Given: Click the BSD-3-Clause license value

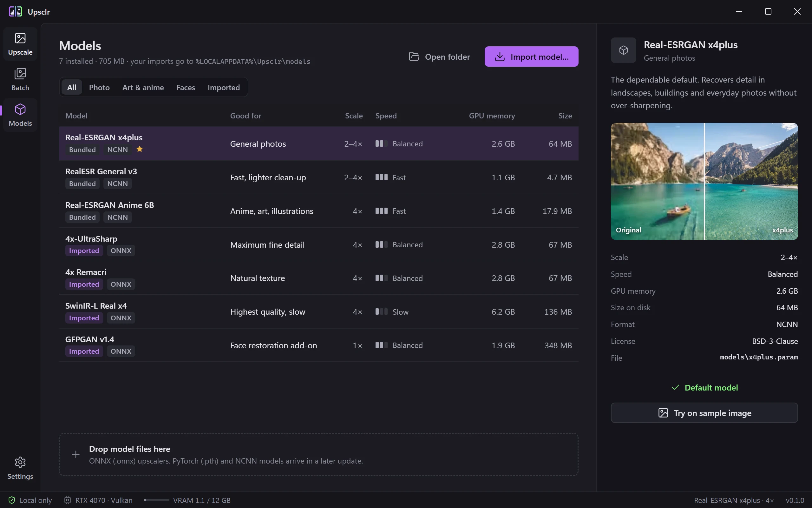Looking at the screenshot, I should (775, 341).
